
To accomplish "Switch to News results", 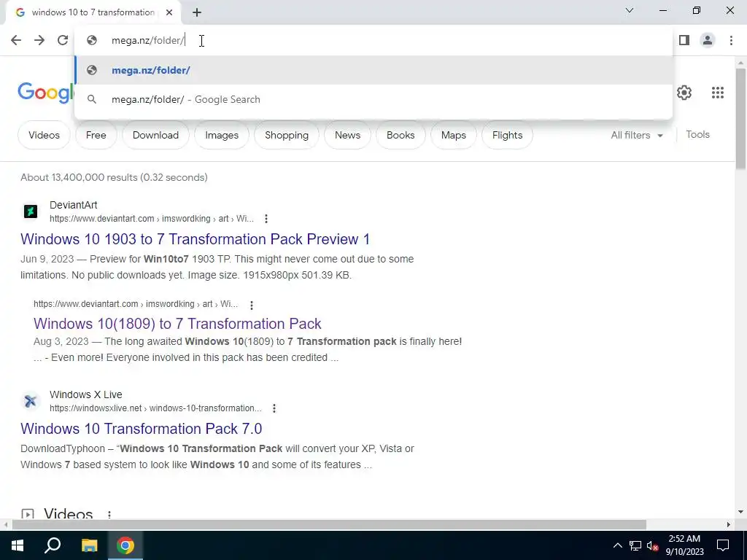I will pyautogui.click(x=347, y=135).
